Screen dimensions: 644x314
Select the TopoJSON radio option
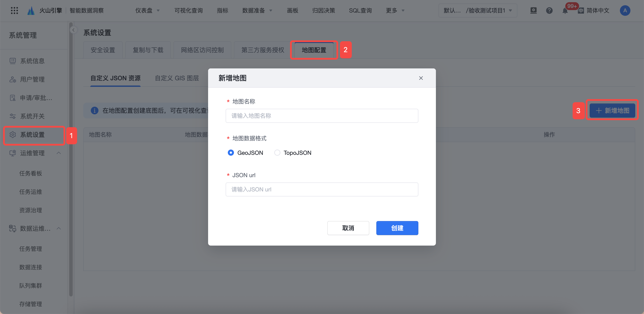pyautogui.click(x=277, y=153)
